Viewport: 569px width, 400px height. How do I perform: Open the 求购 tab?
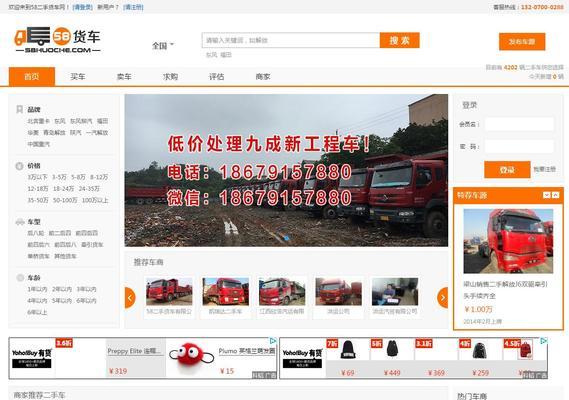170,77
